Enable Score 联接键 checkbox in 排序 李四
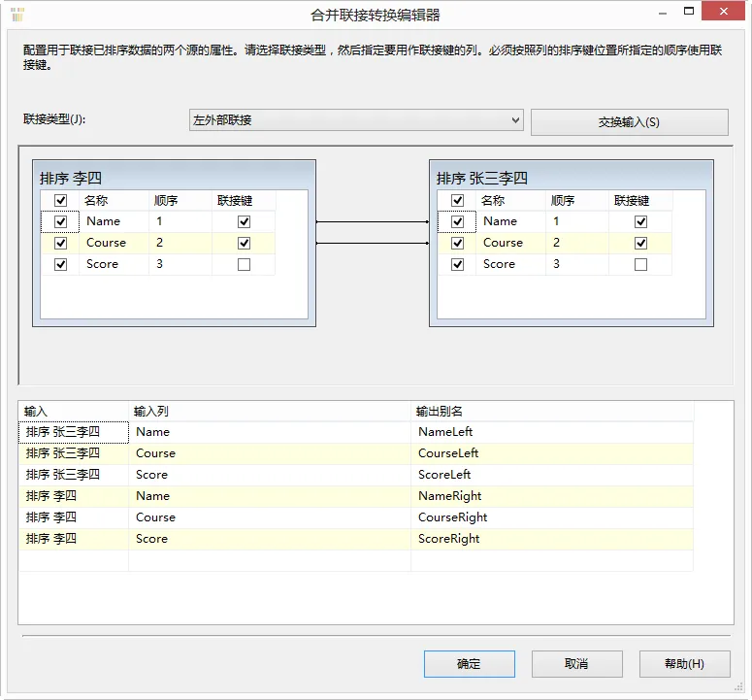Image resolution: width=752 pixels, height=700 pixels. pyautogui.click(x=245, y=264)
